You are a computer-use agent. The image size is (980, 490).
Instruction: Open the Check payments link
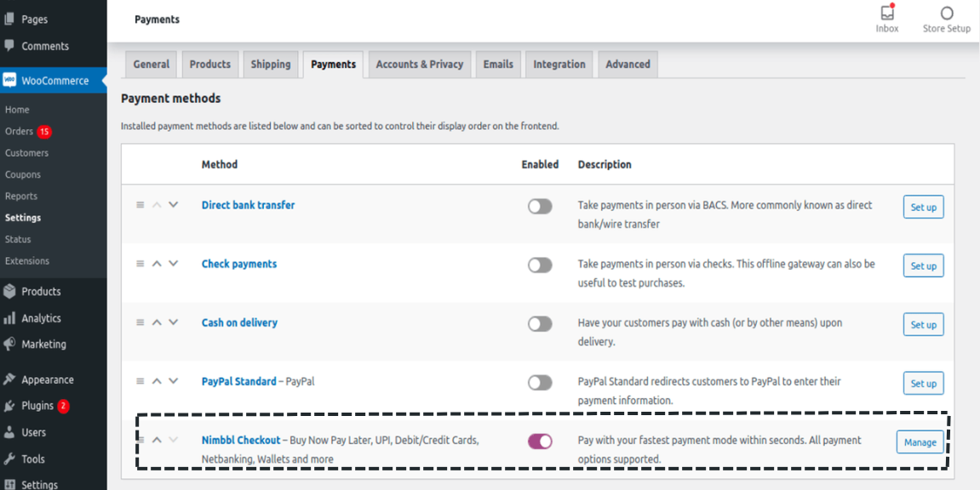[238, 264]
